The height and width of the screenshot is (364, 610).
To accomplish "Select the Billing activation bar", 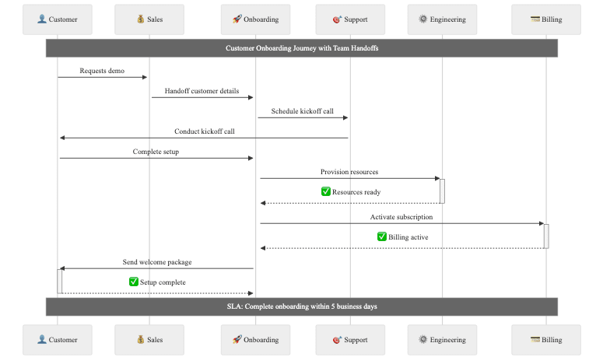I will click(x=546, y=236).
